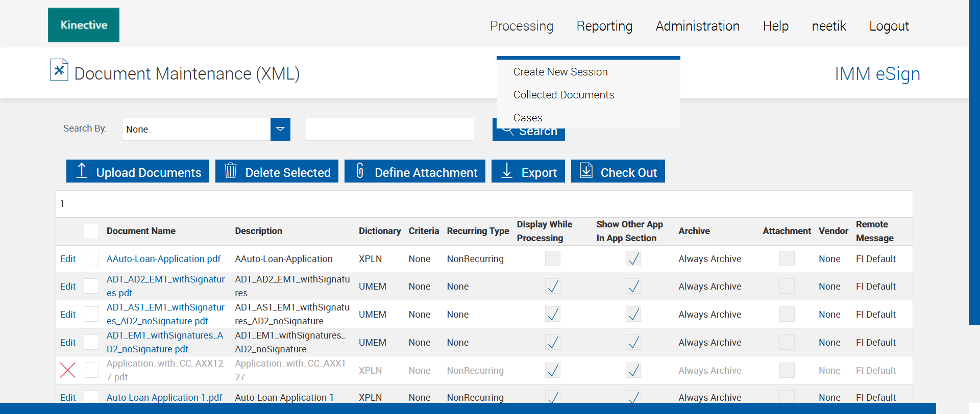The image size is (980, 414).
Task: Tick the select-all checkbox in table header
Action: [91, 231]
